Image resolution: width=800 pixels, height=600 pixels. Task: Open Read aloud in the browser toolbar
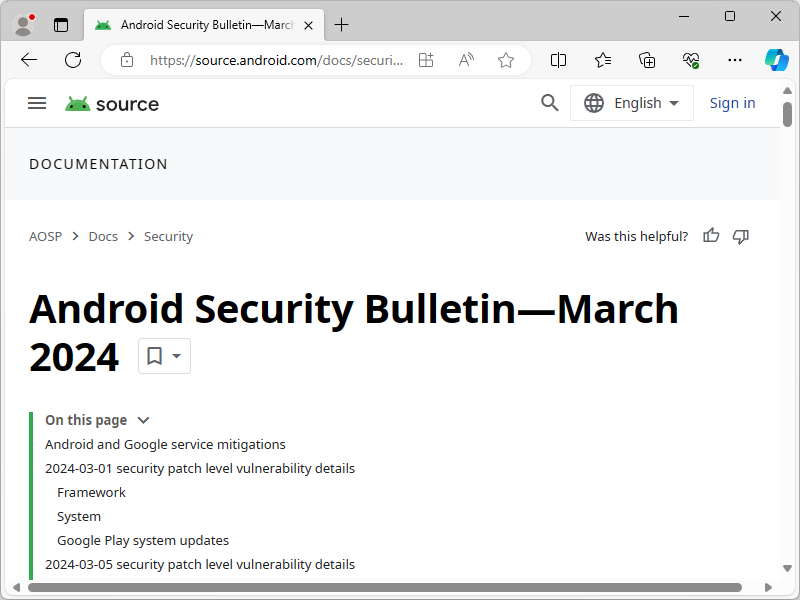[466, 60]
